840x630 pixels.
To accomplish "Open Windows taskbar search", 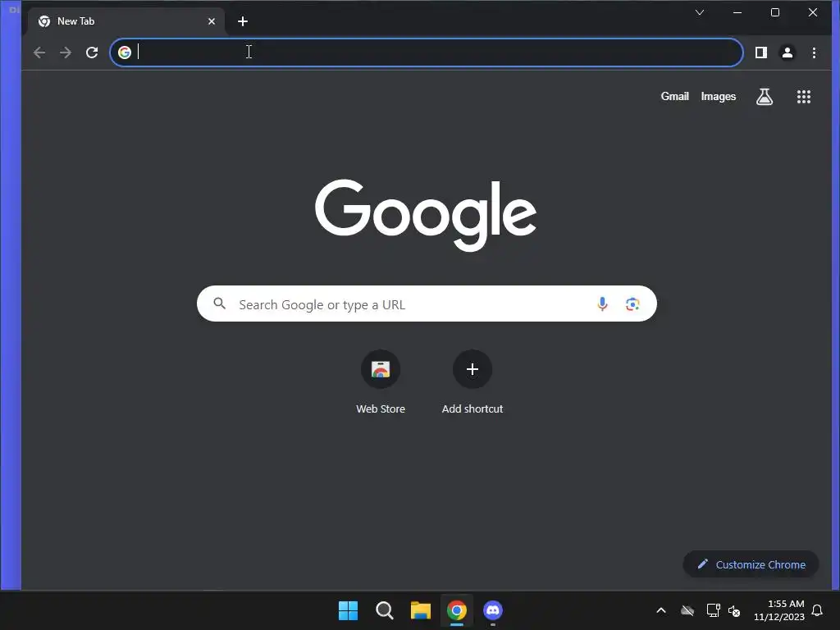I will tap(384, 610).
